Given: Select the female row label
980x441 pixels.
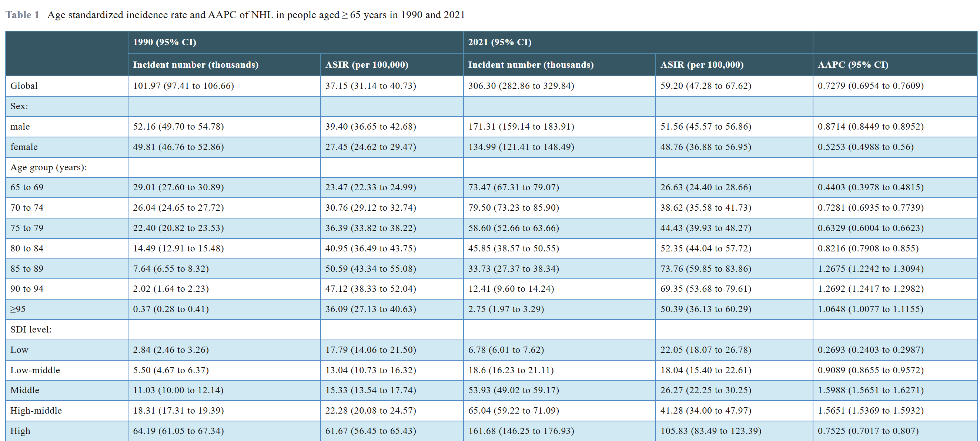Looking at the screenshot, I should pos(24,147).
